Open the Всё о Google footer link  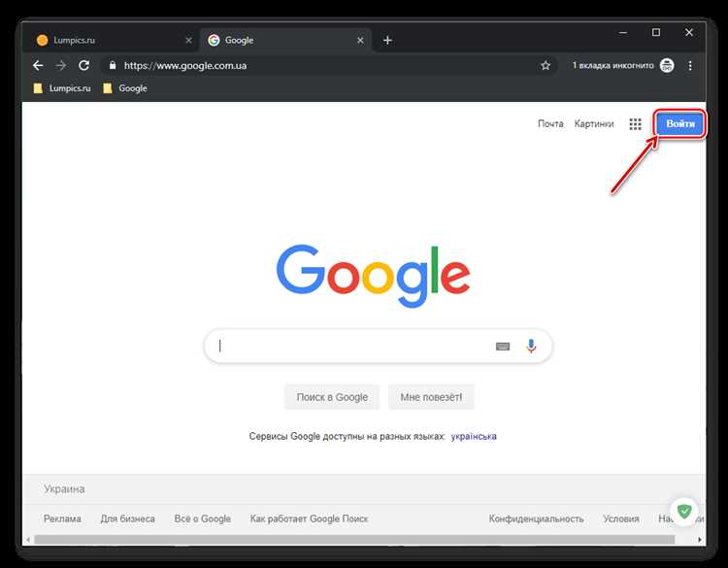click(203, 518)
